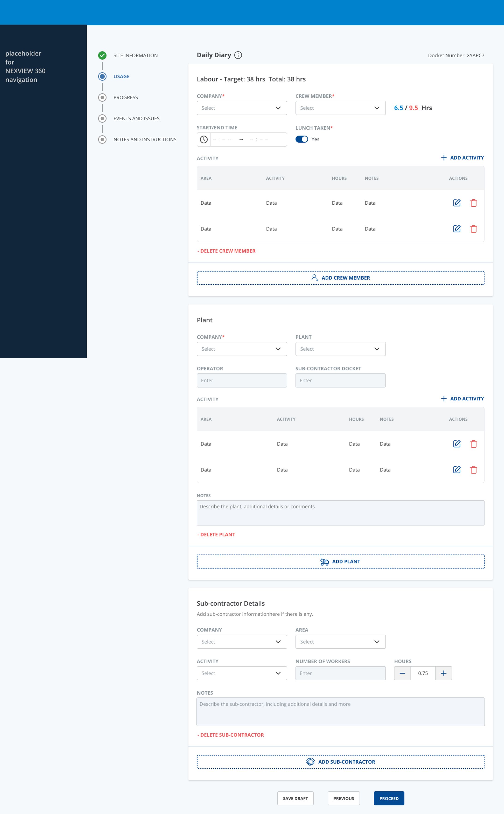Delete the first Plant activity row
504x814 pixels.
coord(473,444)
